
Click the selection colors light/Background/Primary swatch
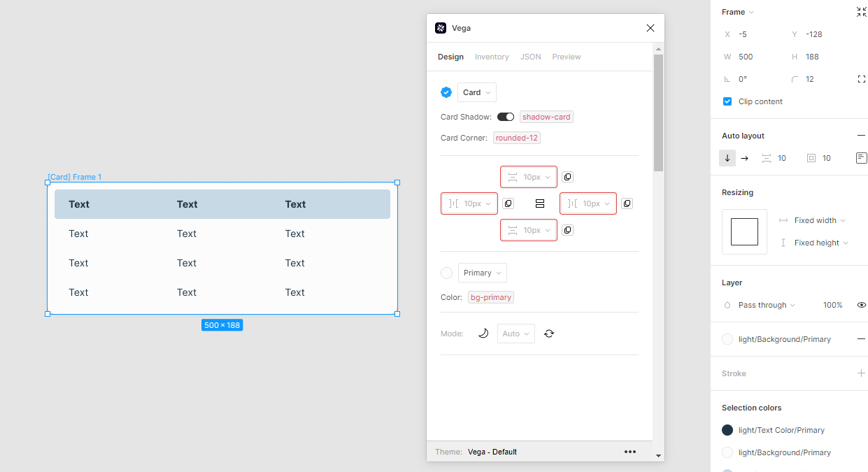pos(727,452)
